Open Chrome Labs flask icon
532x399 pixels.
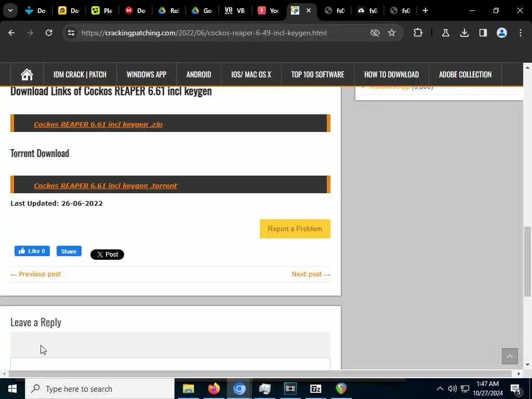pyautogui.click(x=445, y=33)
